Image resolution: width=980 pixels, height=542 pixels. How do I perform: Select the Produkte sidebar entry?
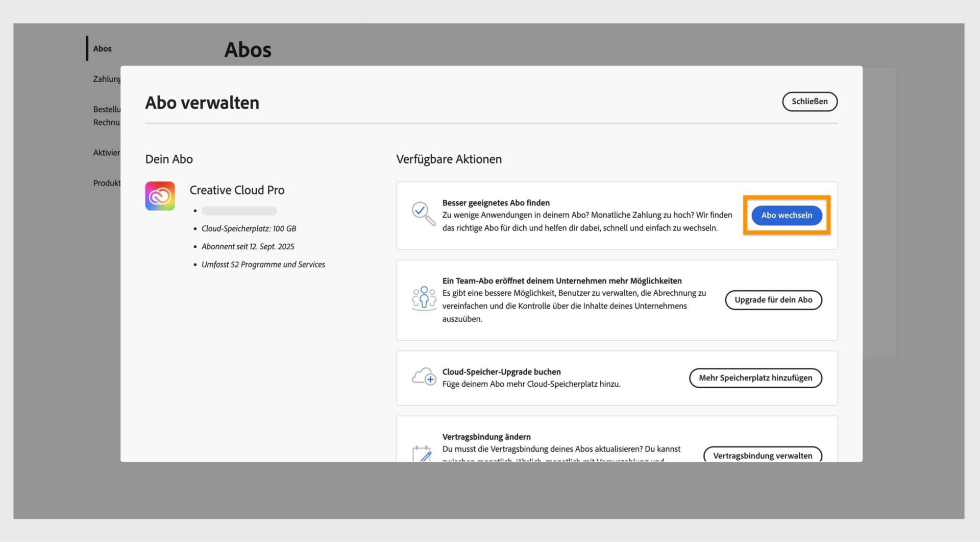(x=107, y=183)
